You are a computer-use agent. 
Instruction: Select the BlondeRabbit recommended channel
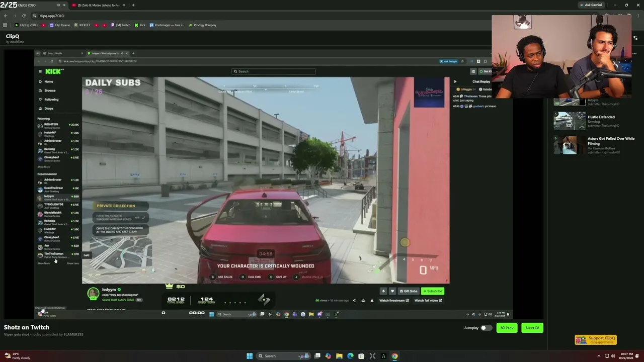[x=58, y=214]
